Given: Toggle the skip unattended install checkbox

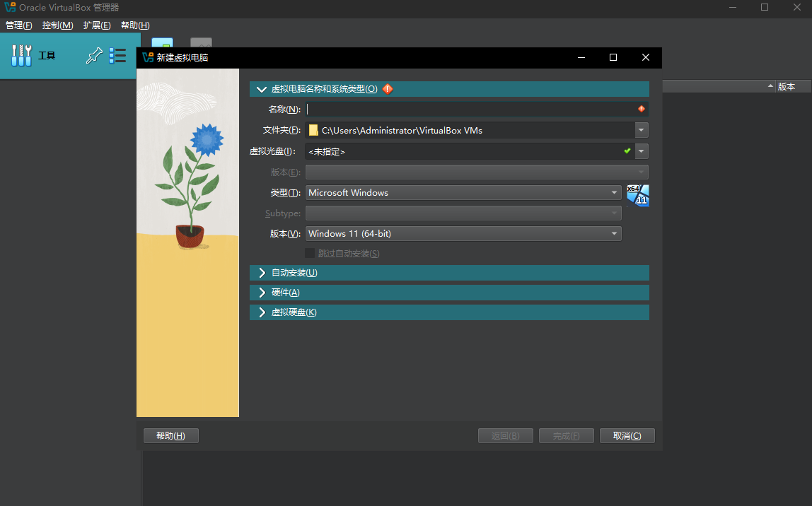Looking at the screenshot, I should [x=310, y=253].
